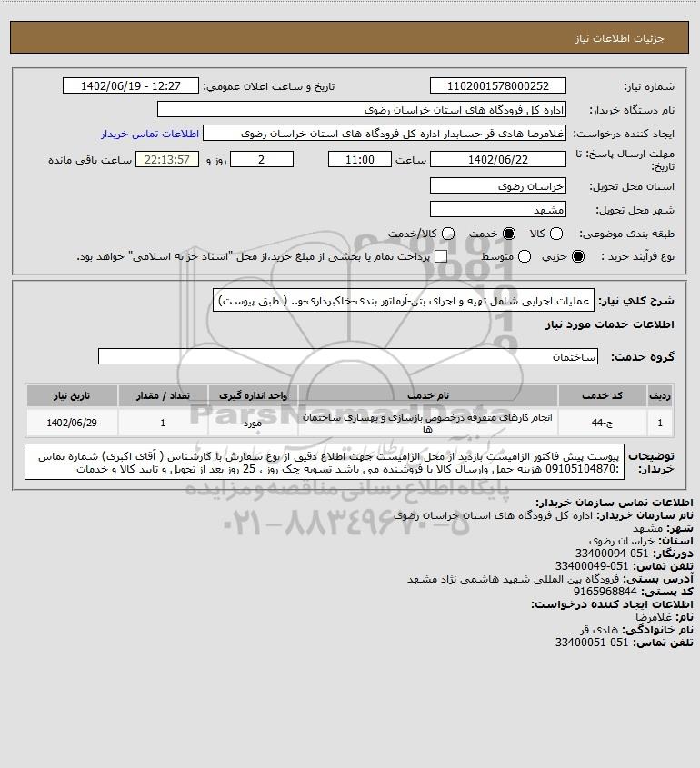Click the contact phone 33400049-051

pos(591,566)
